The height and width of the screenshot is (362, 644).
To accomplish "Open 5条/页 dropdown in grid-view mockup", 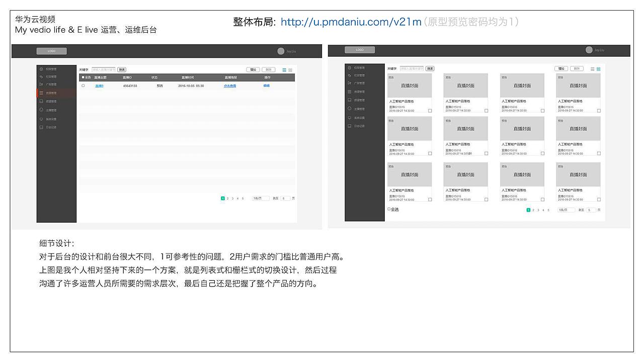I will [x=567, y=210].
